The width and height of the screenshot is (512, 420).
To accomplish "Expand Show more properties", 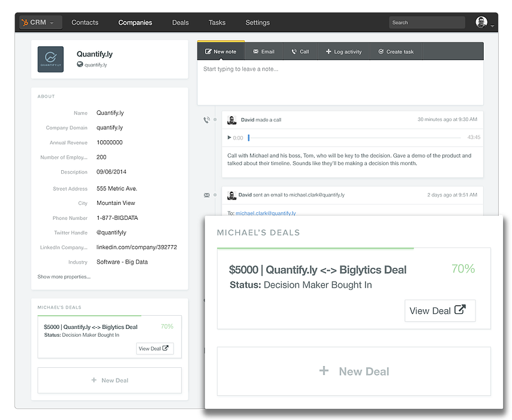I will (x=64, y=277).
